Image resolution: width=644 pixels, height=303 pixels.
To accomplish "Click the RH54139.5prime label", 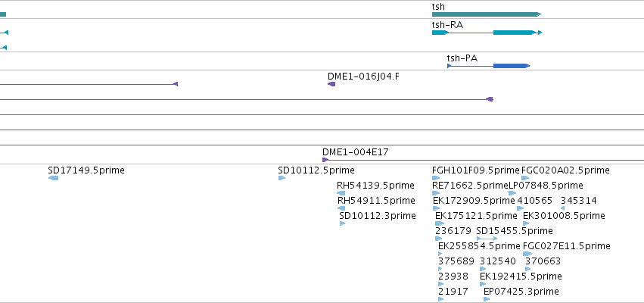I will pyautogui.click(x=375, y=186).
